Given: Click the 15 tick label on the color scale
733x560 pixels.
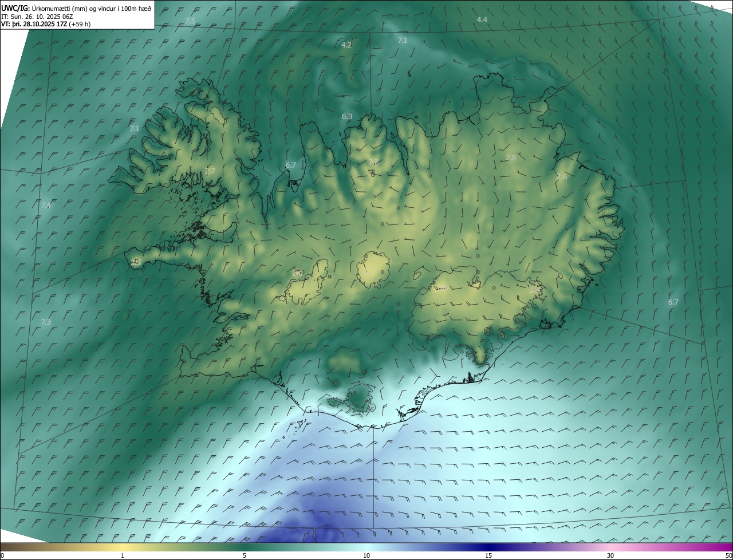Looking at the screenshot, I should point(488,556).
